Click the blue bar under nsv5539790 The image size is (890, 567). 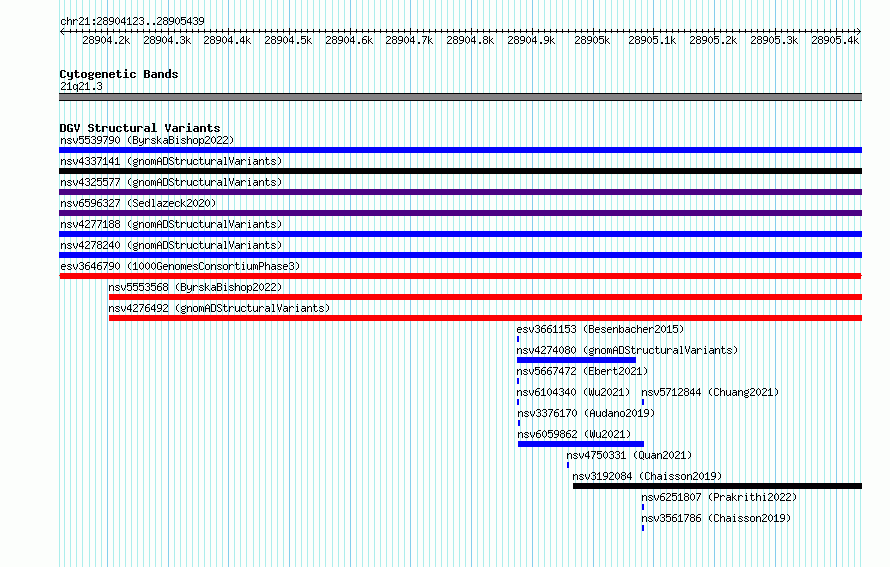[x=460, y=150]
